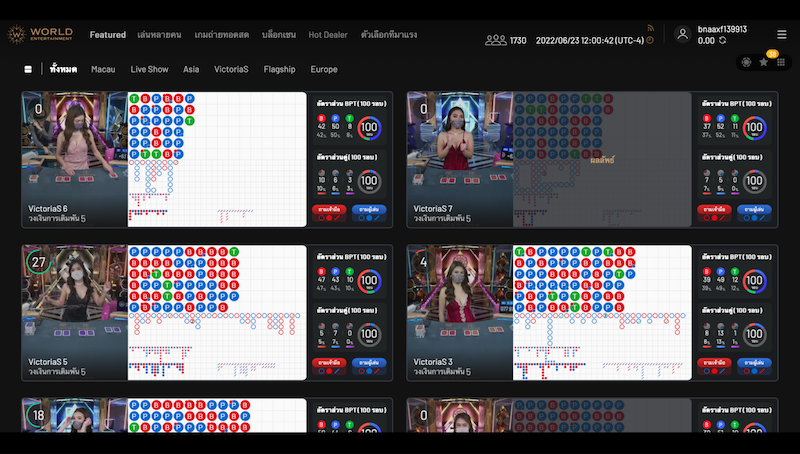Open the user profile avatar icon

tap(682, 34)
